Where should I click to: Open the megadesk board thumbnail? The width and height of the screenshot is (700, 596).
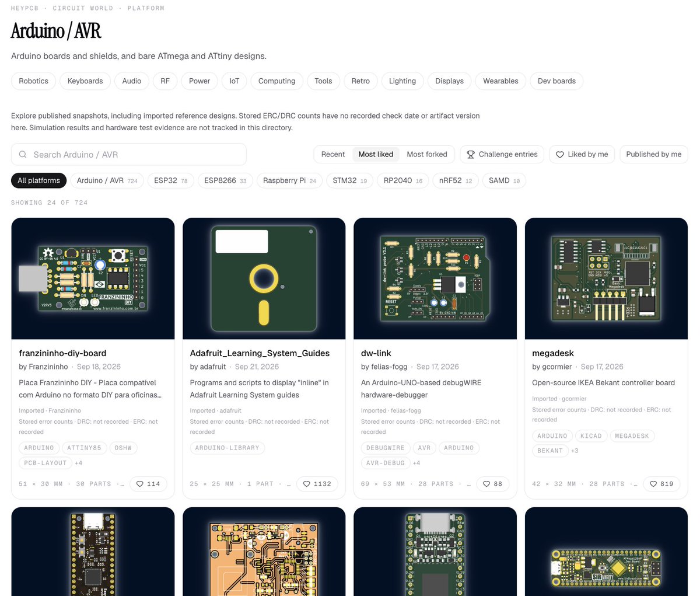[607, 278]
